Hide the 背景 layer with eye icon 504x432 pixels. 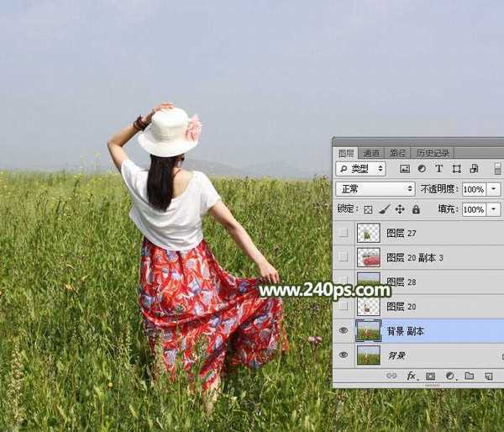pyautogui.click(x=343, y=356)
